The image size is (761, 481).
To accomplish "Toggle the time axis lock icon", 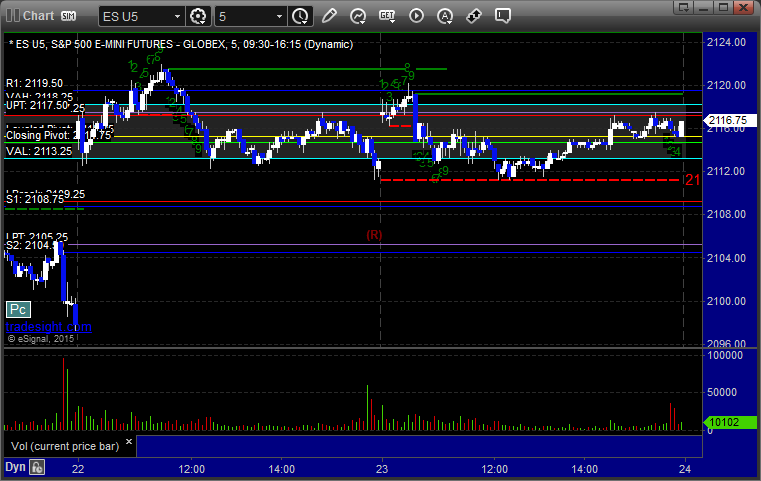I will coord(37,467).
